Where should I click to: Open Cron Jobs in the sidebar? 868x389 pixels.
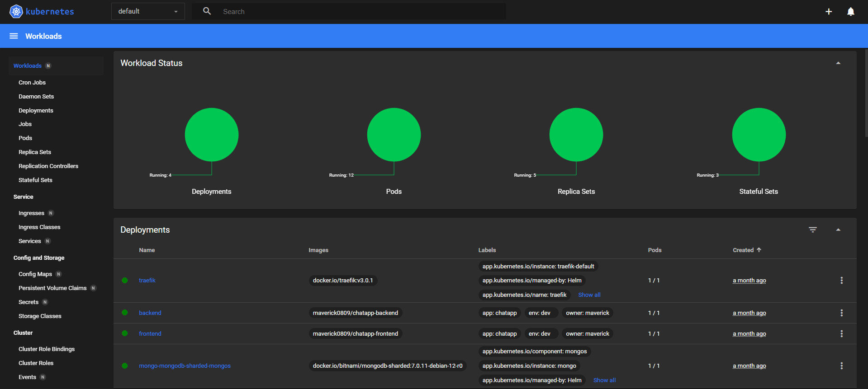(x=32, y=83)
